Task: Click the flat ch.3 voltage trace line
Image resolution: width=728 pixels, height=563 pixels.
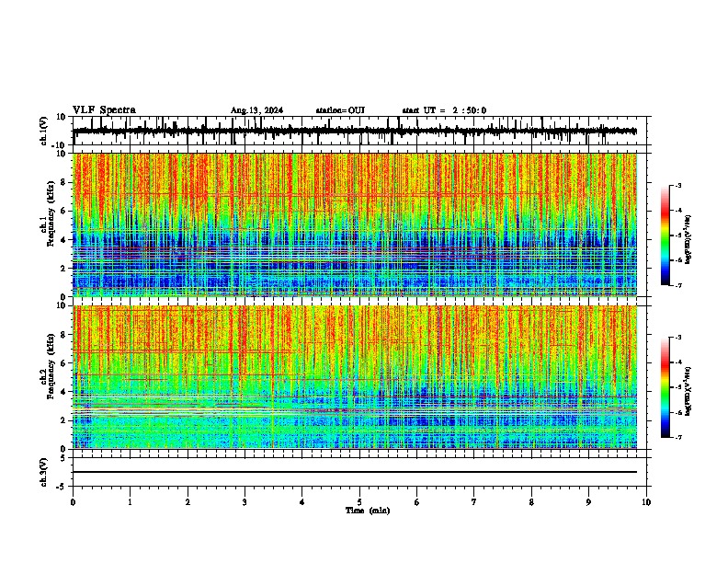Action: [354, 472]
